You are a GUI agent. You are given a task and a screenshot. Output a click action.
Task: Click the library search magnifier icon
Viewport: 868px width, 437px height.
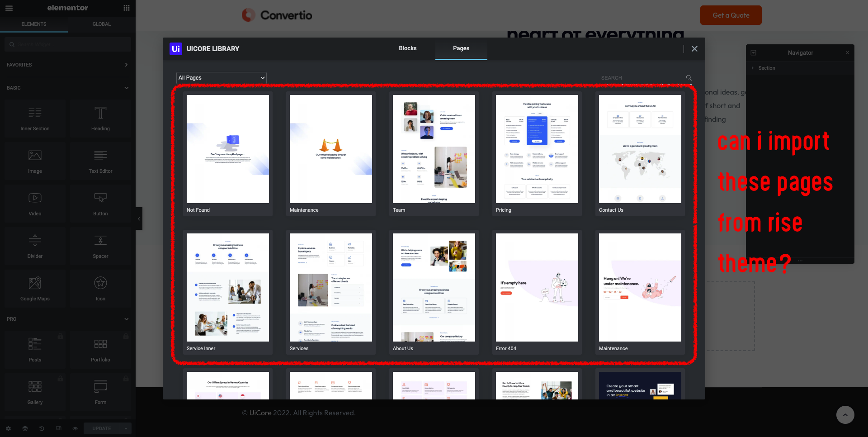tap(689, 78)
